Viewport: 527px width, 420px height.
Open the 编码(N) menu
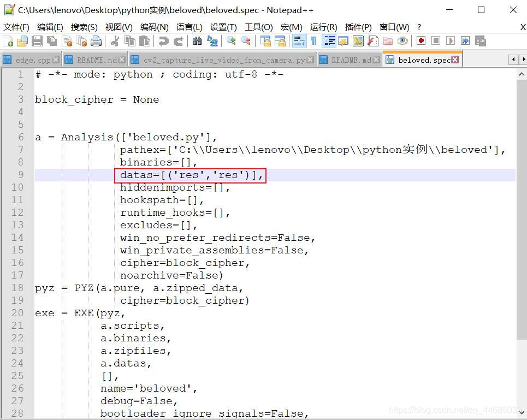154,27
